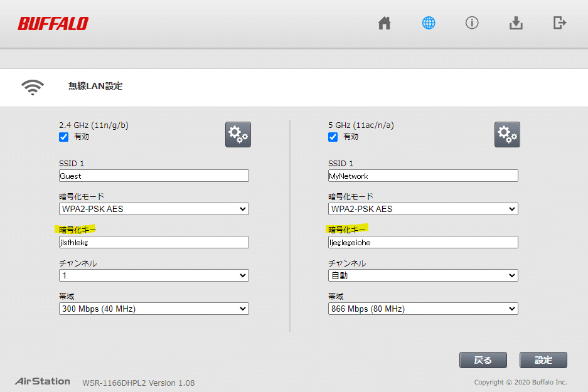This screenshot has height=392, width=588.
Task: Toggle the 5 GHz 有効 checkbox
Action: 333,137
